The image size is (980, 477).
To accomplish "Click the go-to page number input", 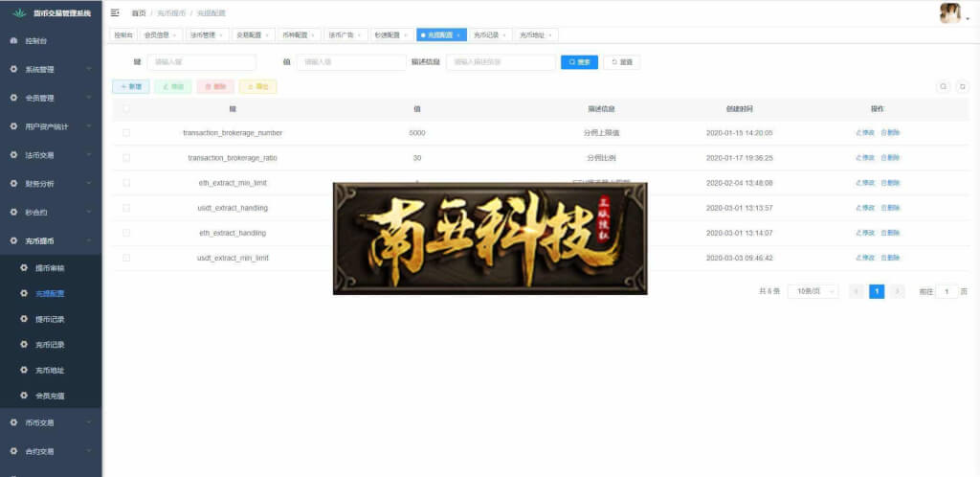I will click(x=947, y=291).
